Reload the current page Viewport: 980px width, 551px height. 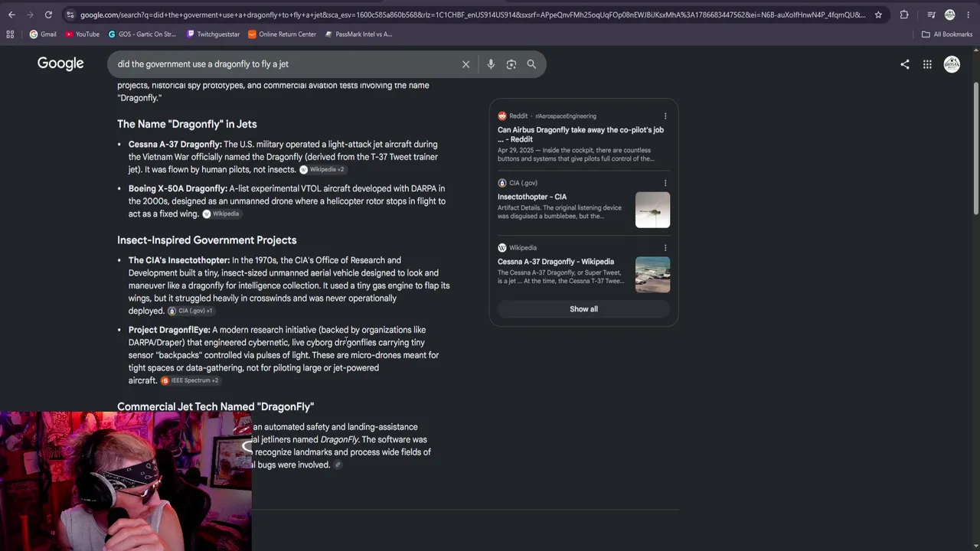48,15
